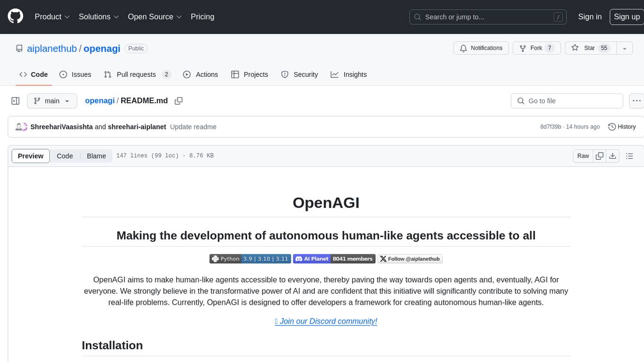644x362 pixels.
Task: Copy the README.md file path
Action: pyautogui.click(x=179, y=101)
